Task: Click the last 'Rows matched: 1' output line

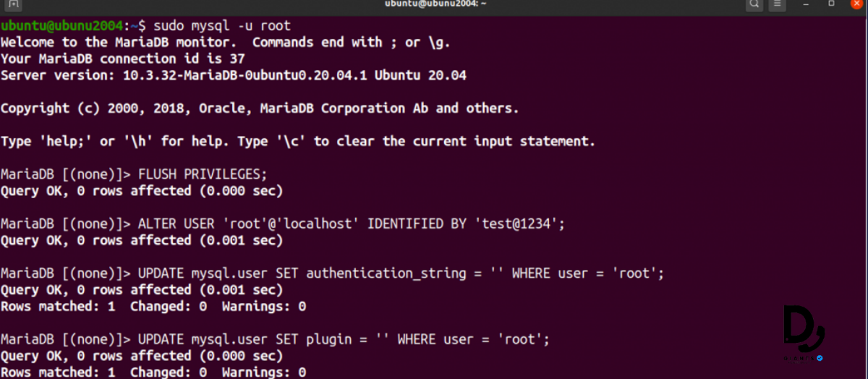Action: click(153, 372)
